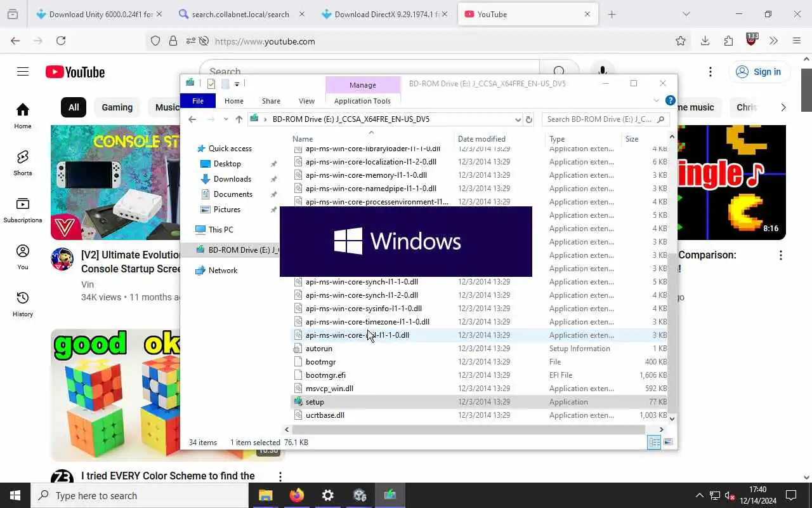Click the YouTube search magnifier button
The width and height of the screenshot is (812, 508).
559,72
